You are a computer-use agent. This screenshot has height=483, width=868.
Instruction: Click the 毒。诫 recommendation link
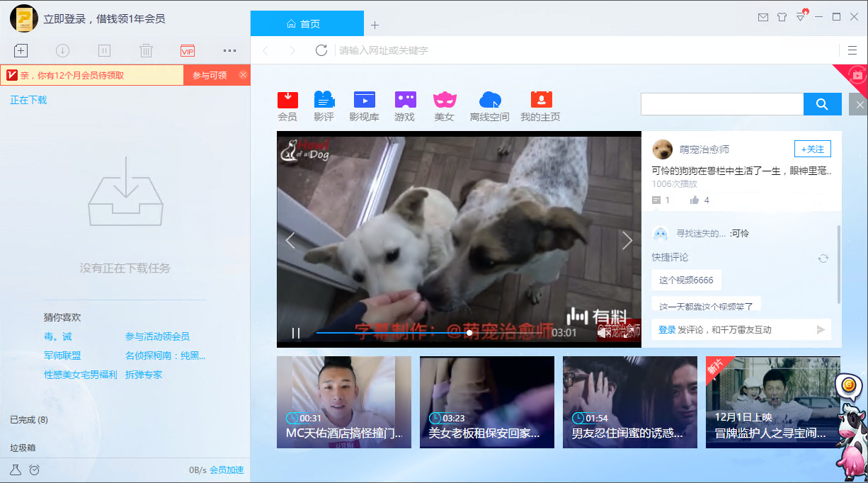(x=58, y=336)
